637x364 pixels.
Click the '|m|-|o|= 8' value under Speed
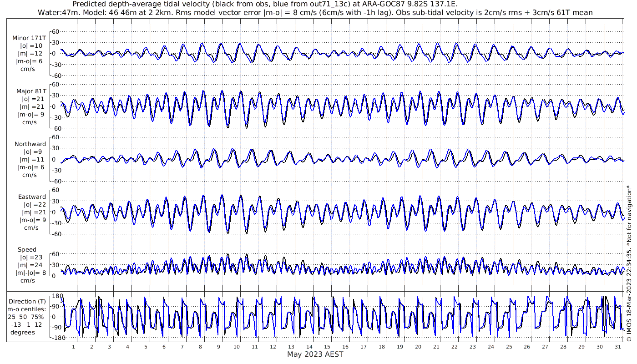(x=30, y=273)
